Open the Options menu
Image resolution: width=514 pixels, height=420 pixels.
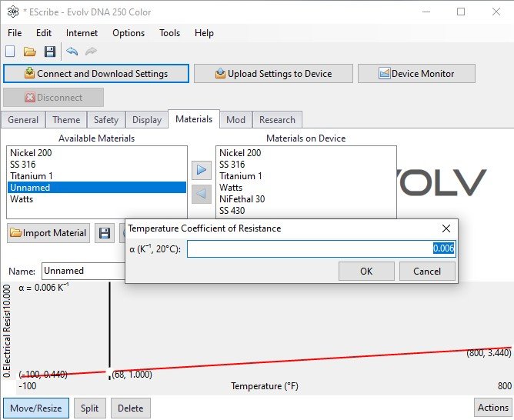coord(128,33)
